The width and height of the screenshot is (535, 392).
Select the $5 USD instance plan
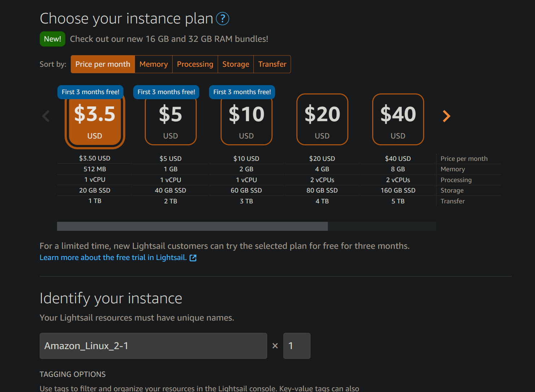pos(170,119)
